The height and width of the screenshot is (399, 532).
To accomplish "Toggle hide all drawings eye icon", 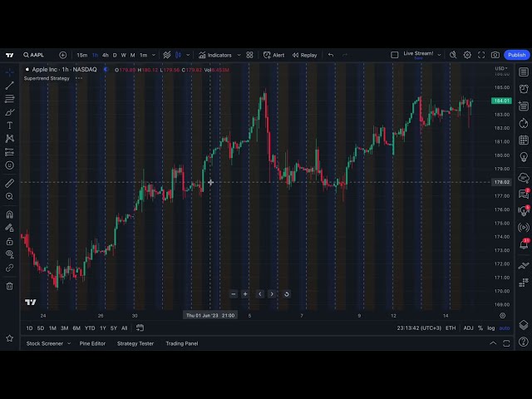I will click(x=9, y=254).
